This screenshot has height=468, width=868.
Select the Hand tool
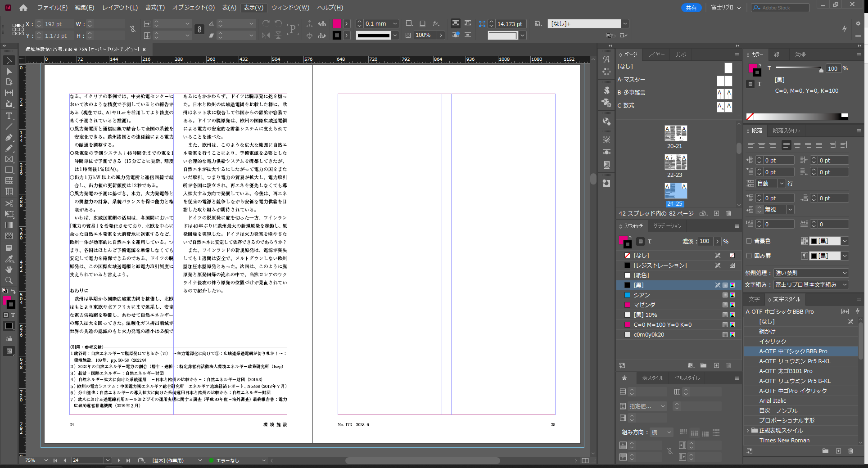(9, 270)
